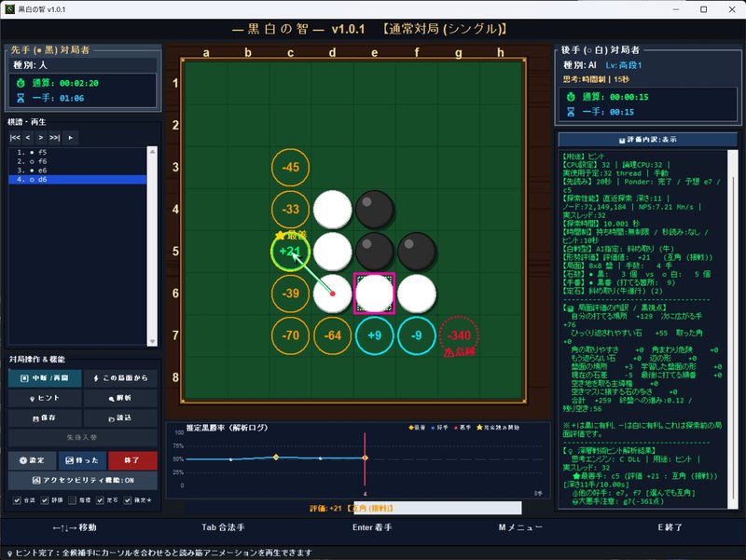Click the -45 hint marker on the board

pos(290,168)
